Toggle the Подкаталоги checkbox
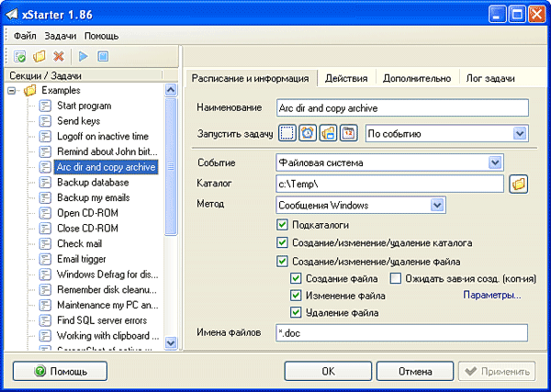This screenshot has height=392, width=551. [282, 225]
